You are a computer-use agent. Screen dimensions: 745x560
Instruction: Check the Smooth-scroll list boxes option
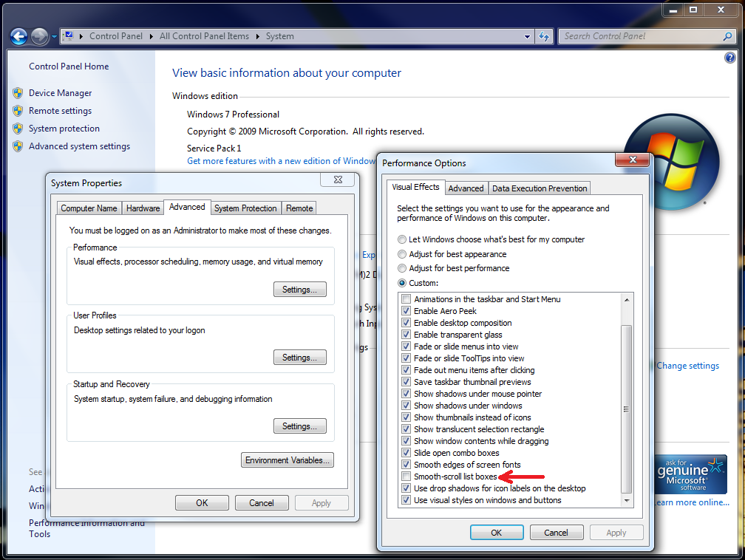[406, 477]
